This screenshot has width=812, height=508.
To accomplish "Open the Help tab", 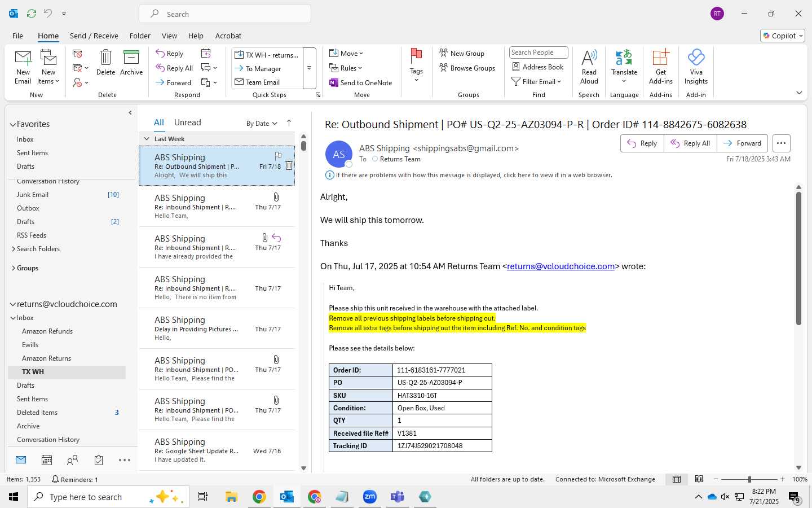I will (196, 36).
